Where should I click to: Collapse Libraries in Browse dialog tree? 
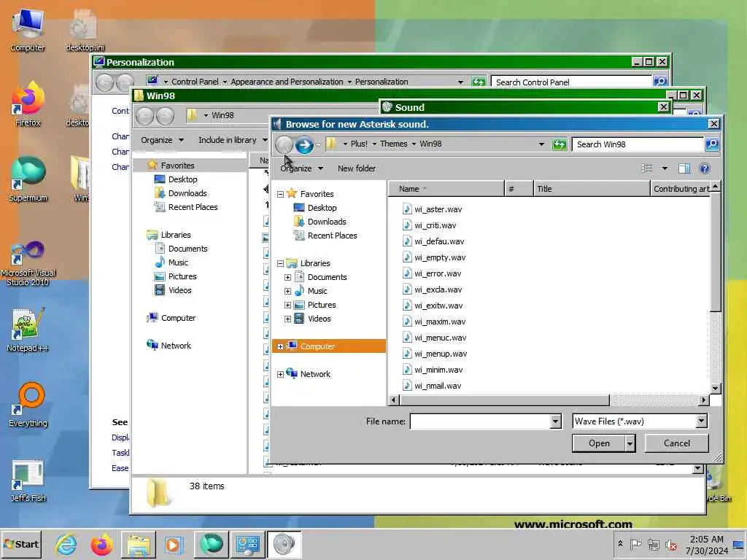[x=280, y=263]
